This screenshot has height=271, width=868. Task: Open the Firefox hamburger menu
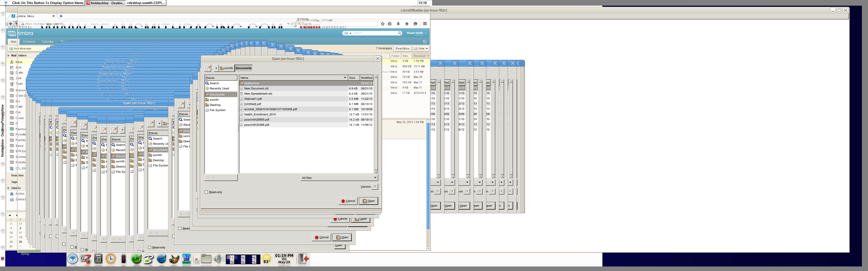click(x=425, y=24)
